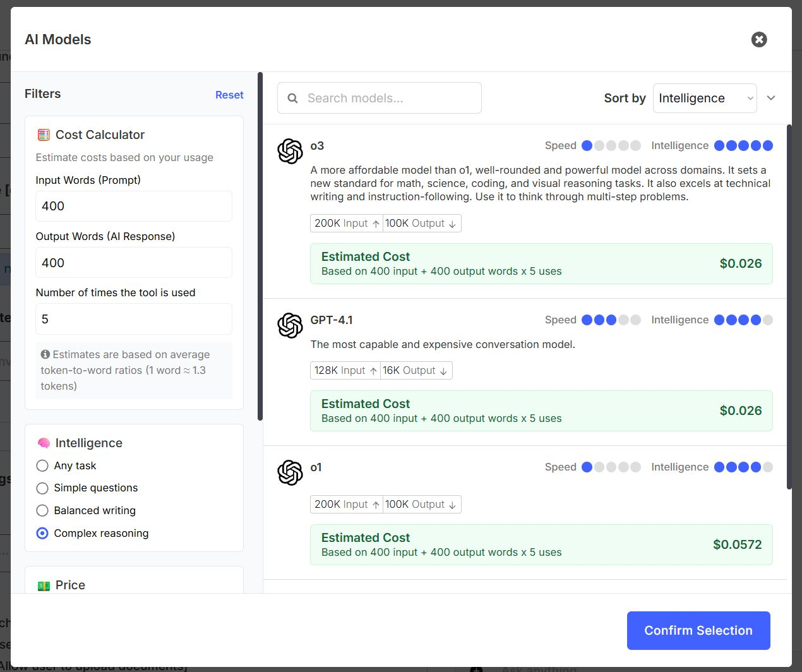Open the Sort by Intelligence dropdown
This screenshot has width=802, height=672.
coord(704,98)
